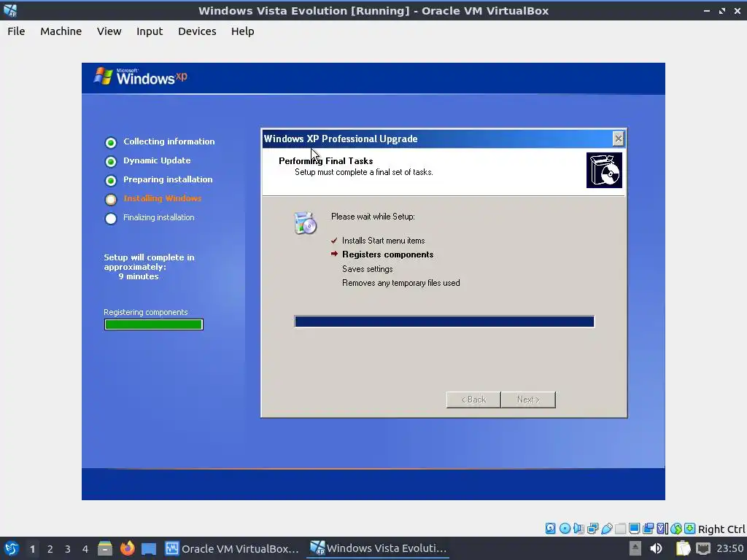The height and width of the screenshot is (560, 747).
Task: Click the software box CD icon in dialog header
Action: coord(604,170)
